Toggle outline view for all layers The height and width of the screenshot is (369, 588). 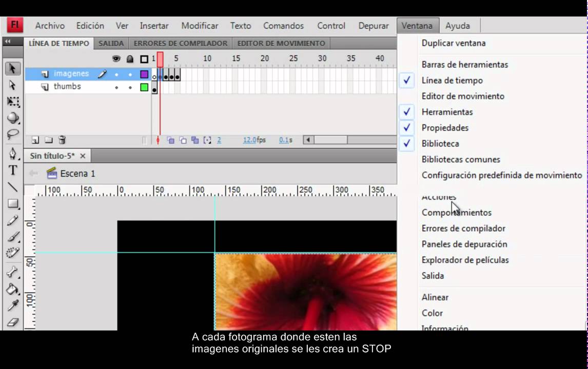point(144,59)
